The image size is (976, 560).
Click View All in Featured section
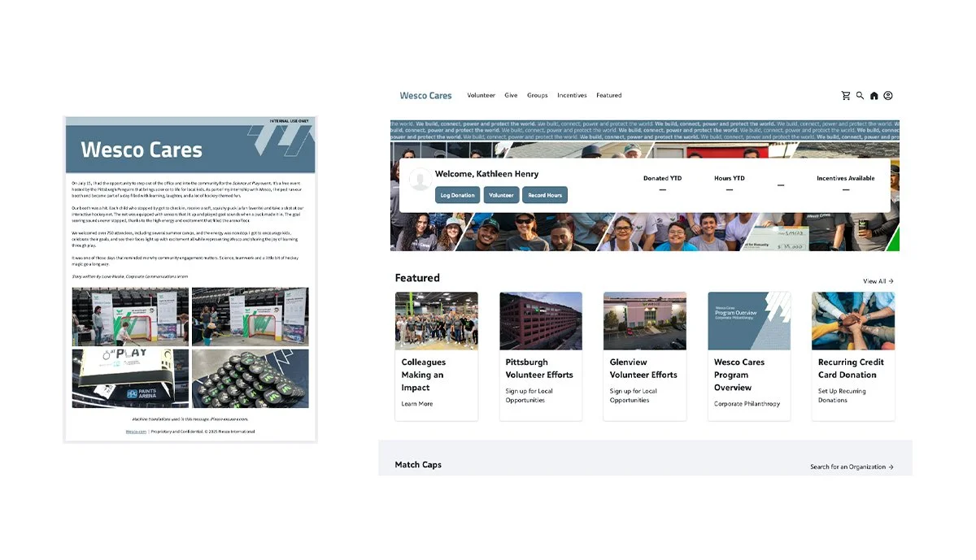878,281
